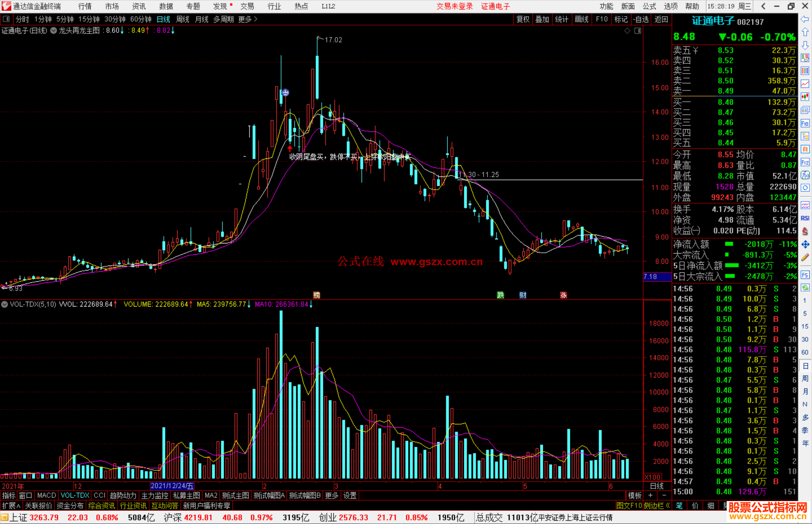Viewport: 812px width, 524px height.
Task: Select the RSI indicator icon
Action: click(805, 218)
